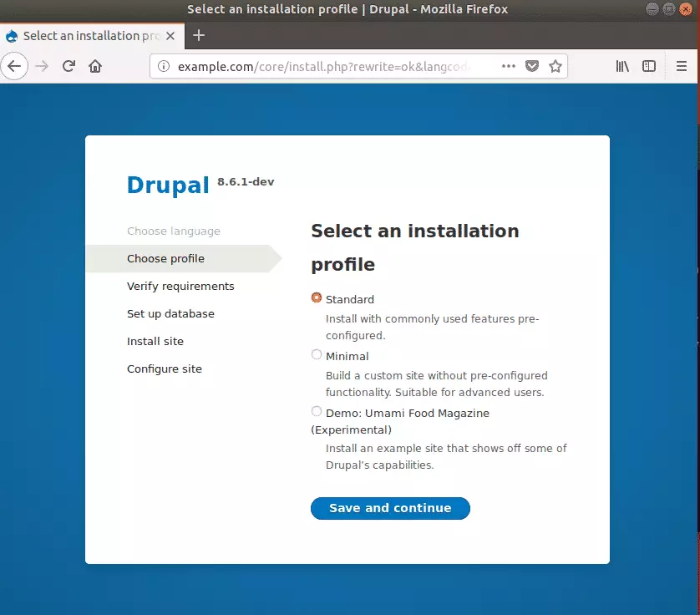Screen dimensions: 700x615
Task: Click the 'Choose profile' step
Action: pyautogui.click(x=165, y=258)
